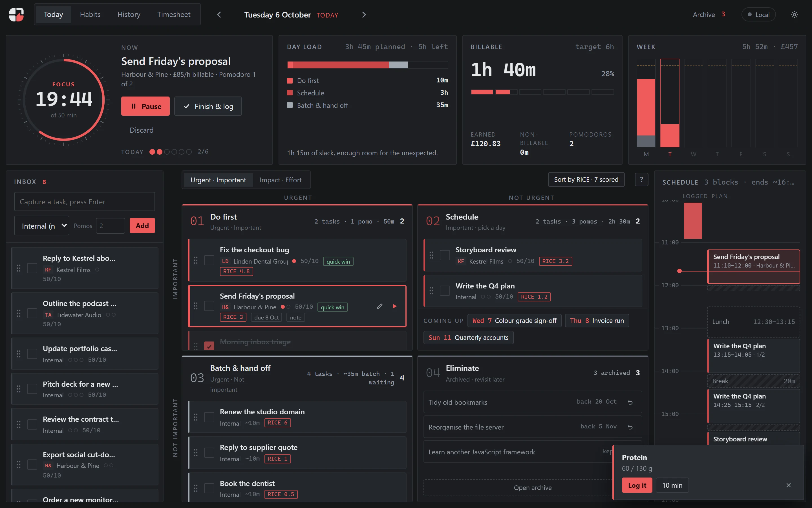Restore Reorganise the file server task
Image resolution: width=812 pixels, height=508 pixels.
click(630, 427)
